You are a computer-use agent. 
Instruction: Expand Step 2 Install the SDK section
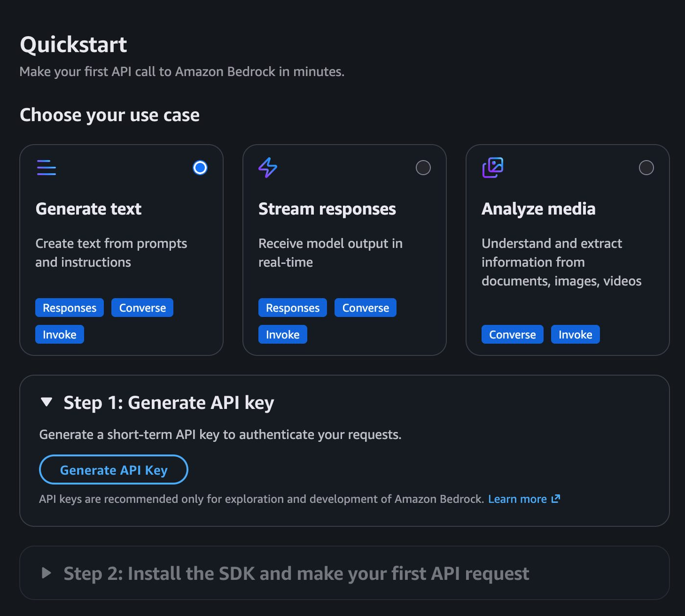click(46, 573)
